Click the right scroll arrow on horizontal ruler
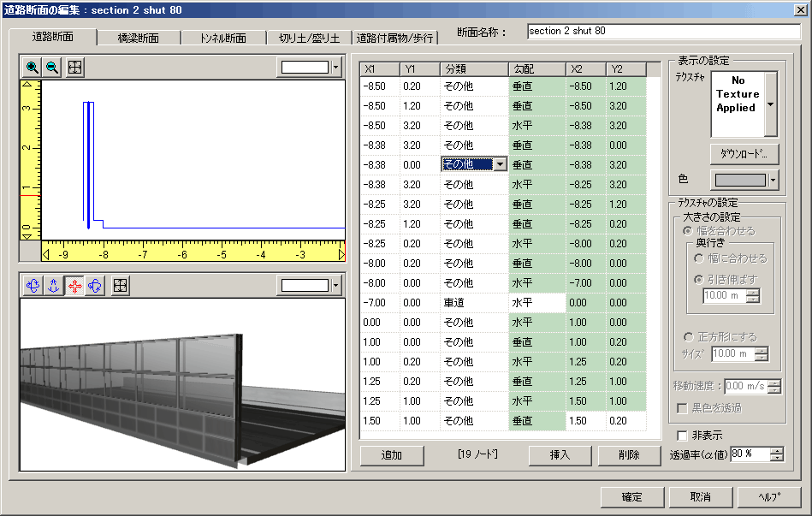 pyautogui.click(x=341, y=254)
